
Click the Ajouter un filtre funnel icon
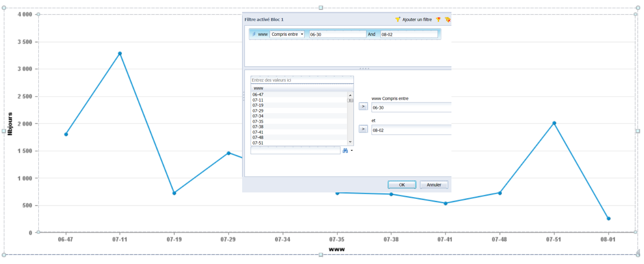(398, 19)
